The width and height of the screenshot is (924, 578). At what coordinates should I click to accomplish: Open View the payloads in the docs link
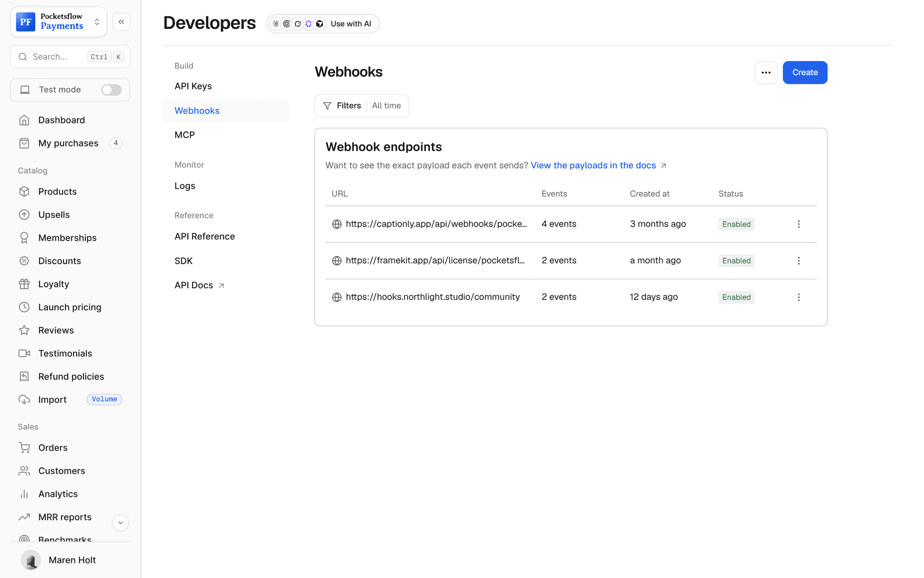(x=598, y=165)
